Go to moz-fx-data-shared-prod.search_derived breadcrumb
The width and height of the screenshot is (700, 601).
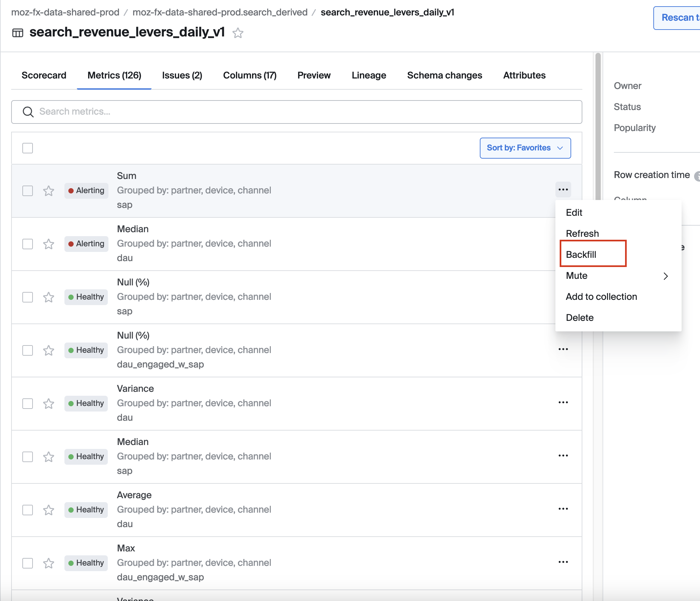[220, 12]
